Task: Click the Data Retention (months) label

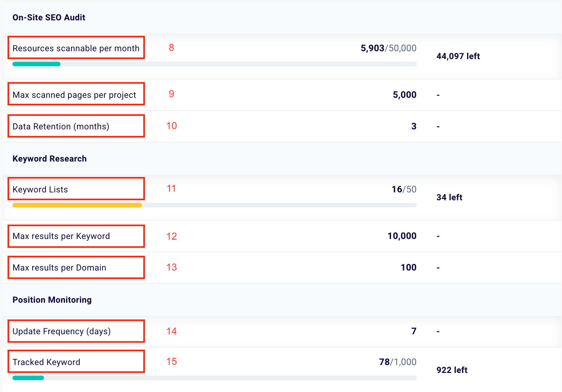Action: [x=61, y=126]
